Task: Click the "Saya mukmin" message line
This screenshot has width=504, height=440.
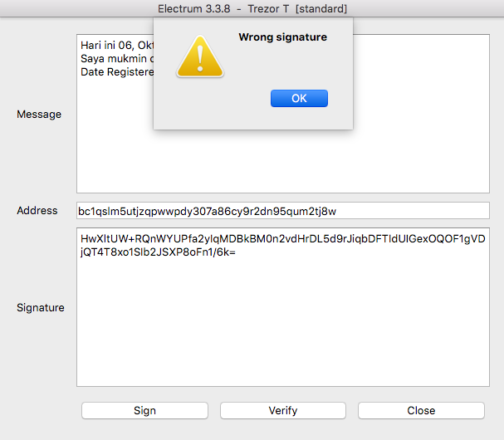Action: pyautogui.click(x=117, y=59)
